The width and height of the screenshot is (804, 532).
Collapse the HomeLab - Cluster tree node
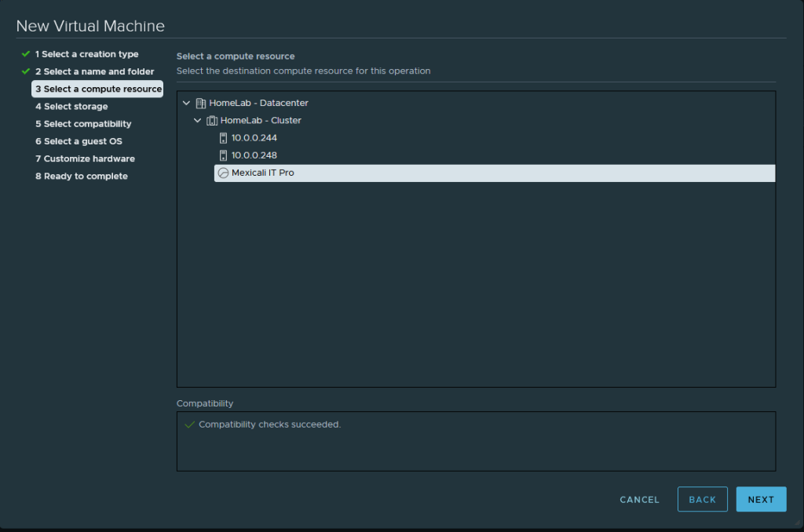(198, 120)
